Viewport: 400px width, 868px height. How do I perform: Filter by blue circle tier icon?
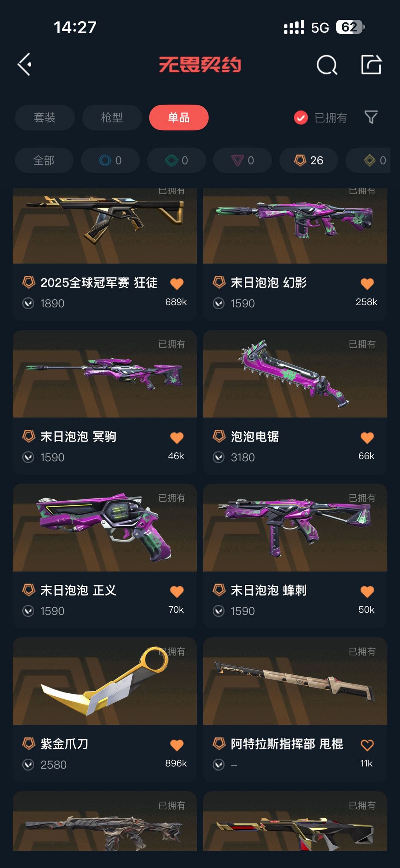point(110,160)
